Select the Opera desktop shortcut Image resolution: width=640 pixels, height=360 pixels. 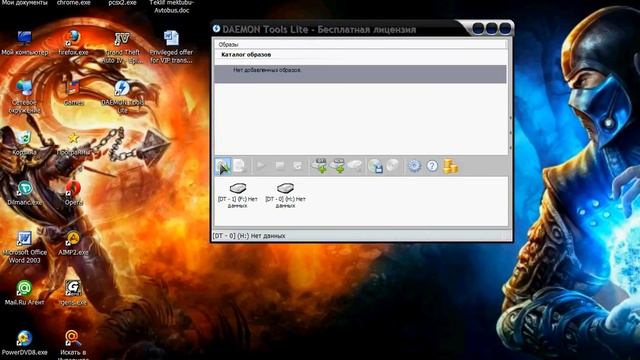(x=73, y=193)
